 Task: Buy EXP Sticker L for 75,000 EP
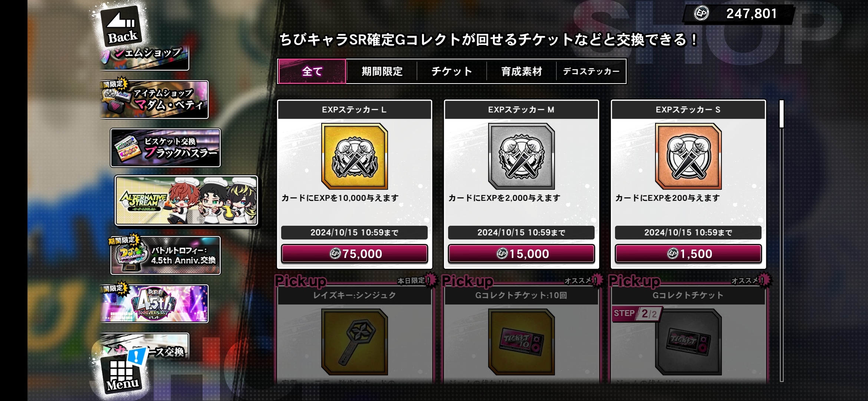coord(354,254)
